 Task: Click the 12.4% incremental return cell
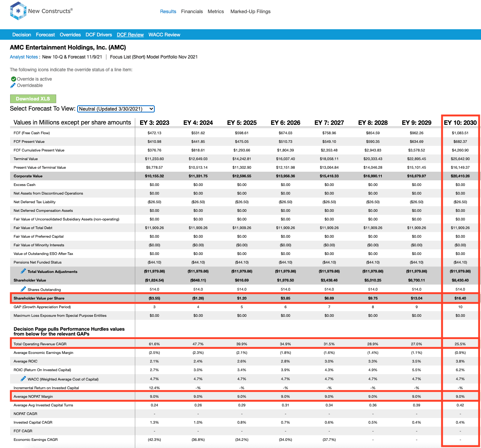click(154, 388)
